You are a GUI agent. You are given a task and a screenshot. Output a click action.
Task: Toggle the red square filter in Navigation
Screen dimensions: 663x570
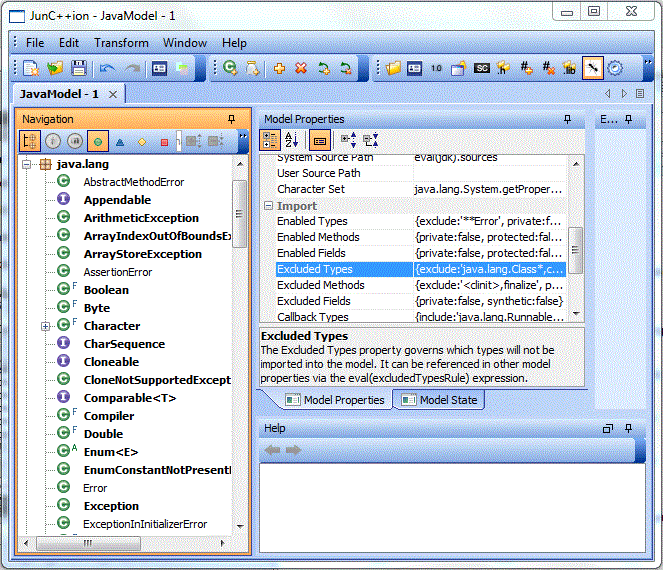pos(164,142)
